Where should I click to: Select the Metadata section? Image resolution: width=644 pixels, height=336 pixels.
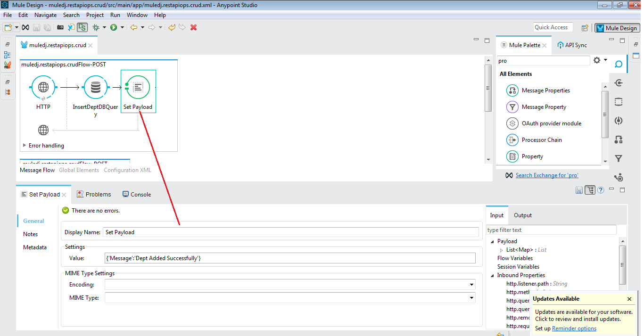(35, 247)
